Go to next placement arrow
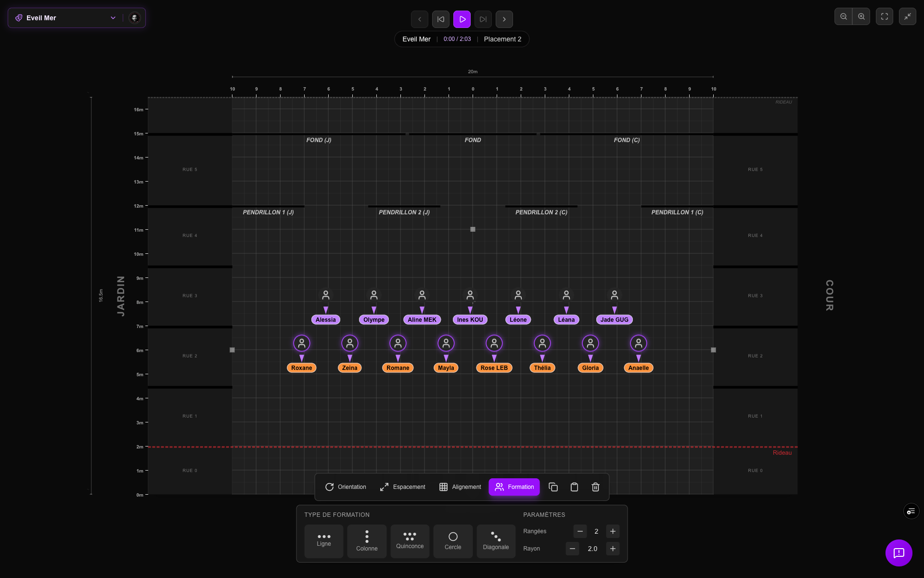This screenshot has width=924, height=578. [504, 19]
